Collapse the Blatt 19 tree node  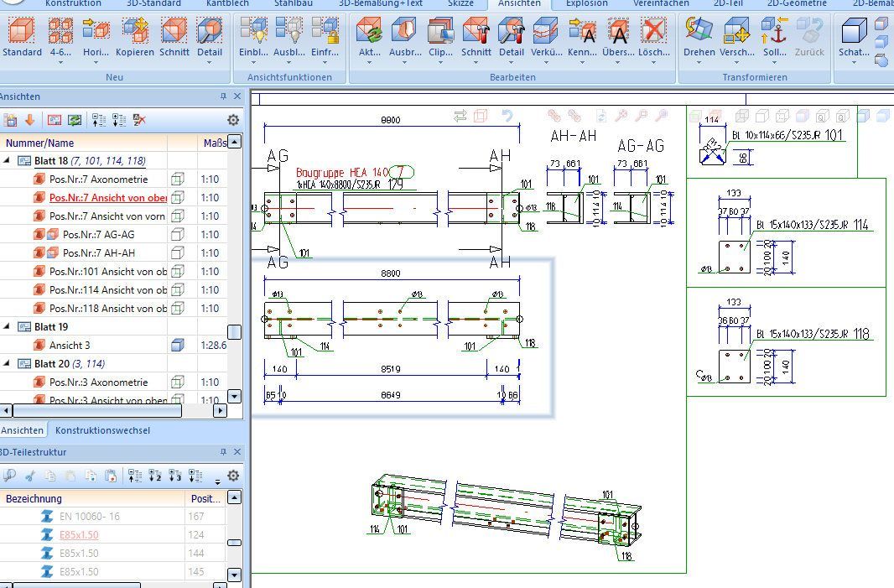[8, 326]
